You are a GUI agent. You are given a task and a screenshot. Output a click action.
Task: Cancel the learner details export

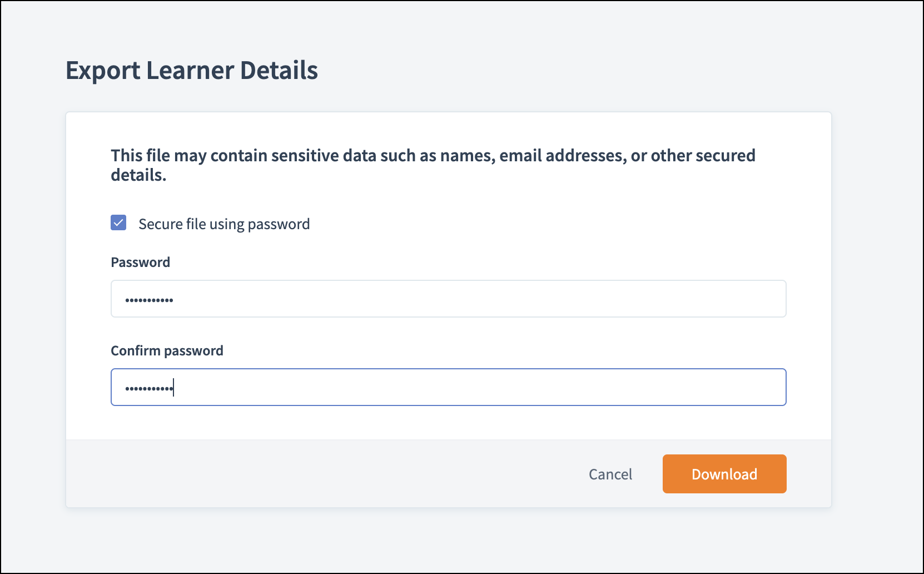[x=610, y=474]
